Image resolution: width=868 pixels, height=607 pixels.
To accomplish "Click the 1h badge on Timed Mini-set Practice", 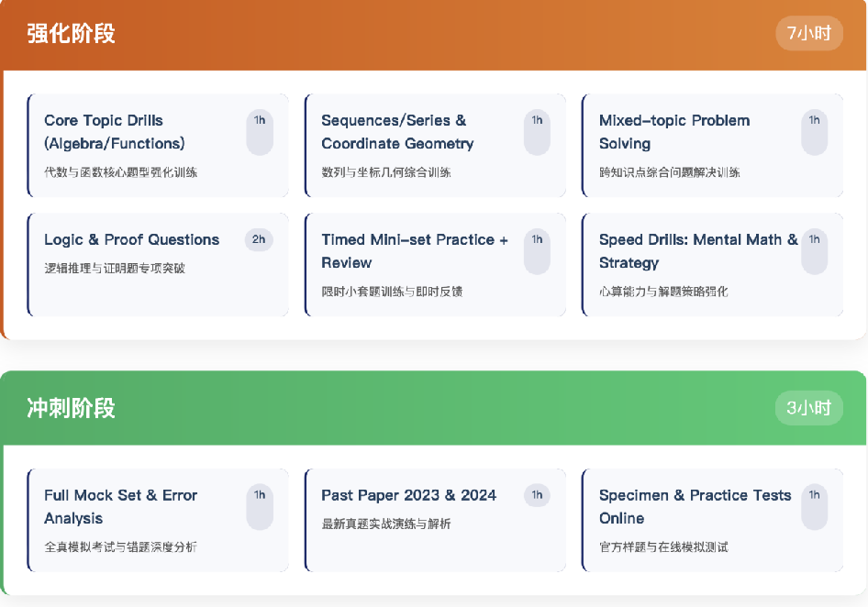I will pos(537,251).
